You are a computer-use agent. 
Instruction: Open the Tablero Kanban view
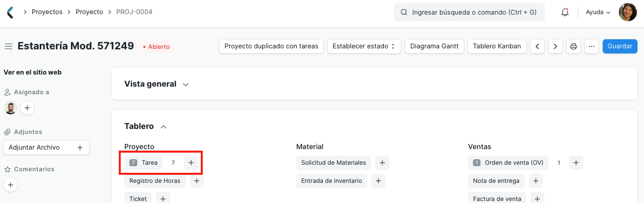click(497, 46)
